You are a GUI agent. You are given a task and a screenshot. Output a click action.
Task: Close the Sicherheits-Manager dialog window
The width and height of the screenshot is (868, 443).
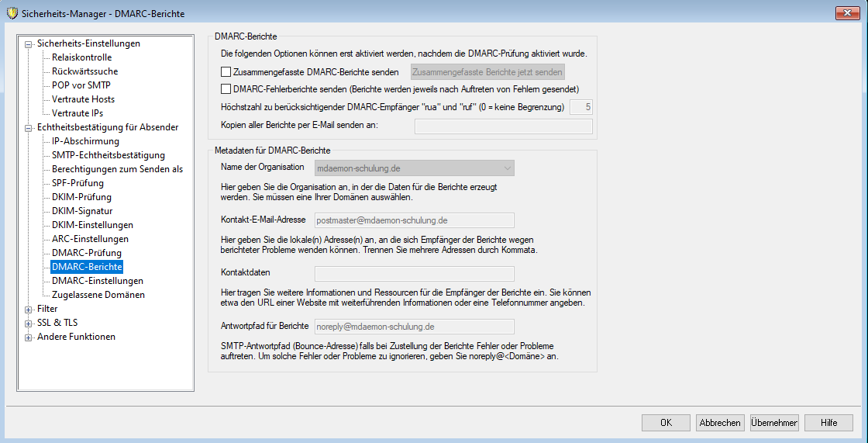846,12
